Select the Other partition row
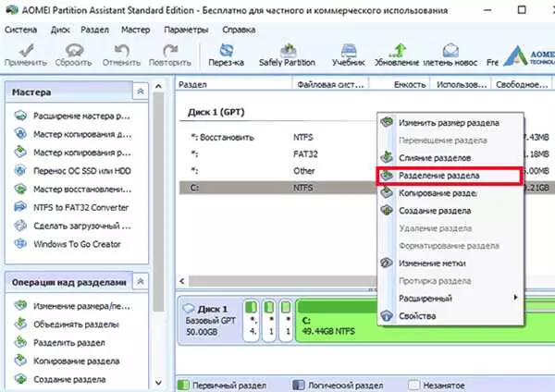Viewport: 555px width, 392px height. (x=277, y=171)
